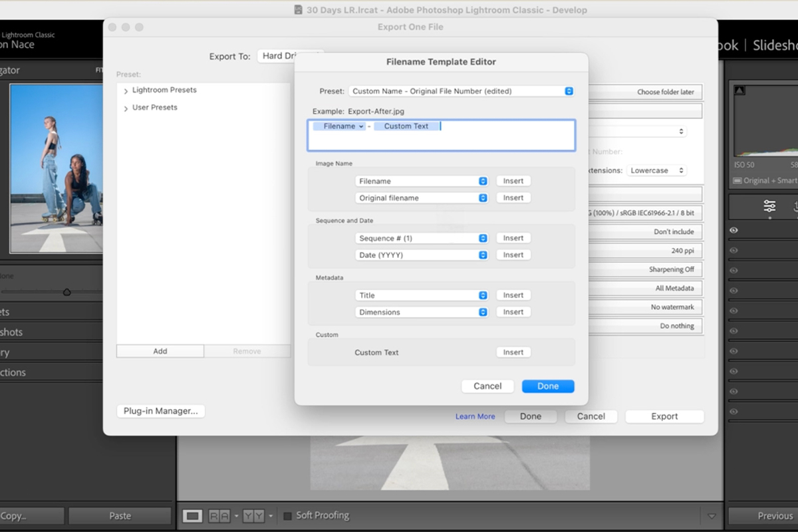The height and width of the screenshot is (532, 798).
Task: Toggle the second eye icon in right panel
Action: [x=734, y=251]
